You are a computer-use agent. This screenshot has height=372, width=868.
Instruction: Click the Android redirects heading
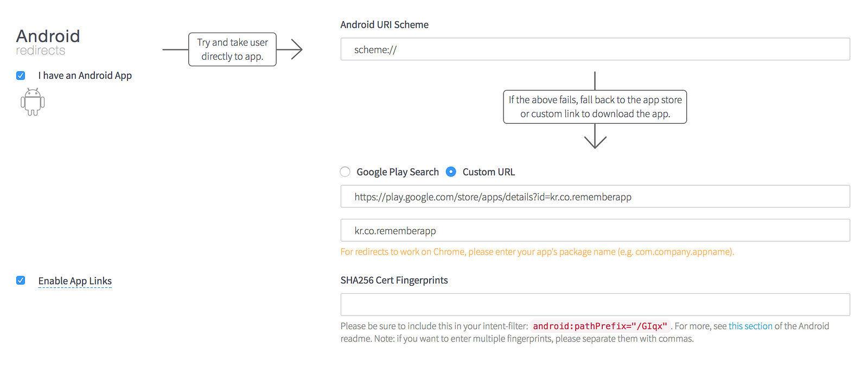tap(48, 42)
